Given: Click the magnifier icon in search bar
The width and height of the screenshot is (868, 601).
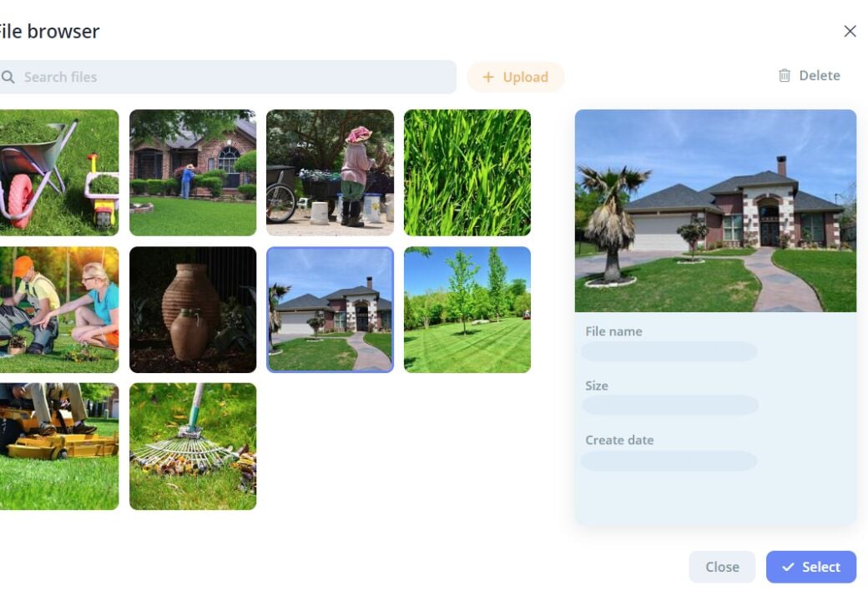Looking at the screenshot, I should pos(8,77).
